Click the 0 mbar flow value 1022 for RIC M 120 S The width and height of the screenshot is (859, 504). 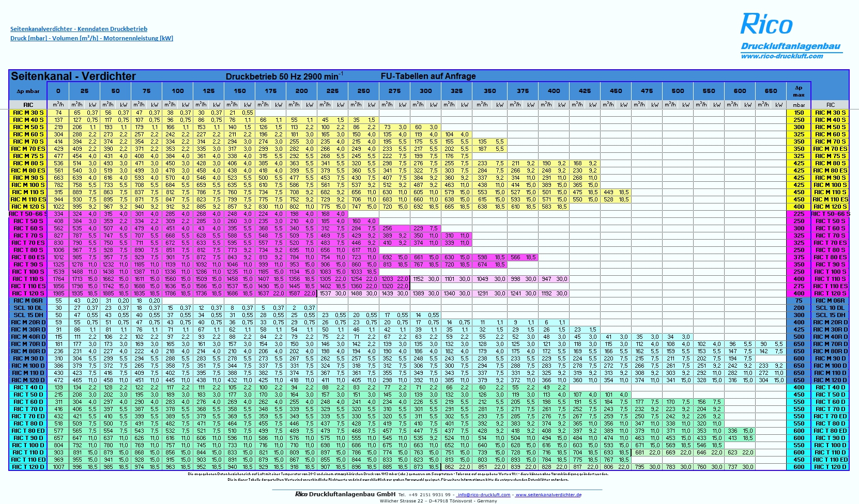pyautogui.click(x=58, y=207)
